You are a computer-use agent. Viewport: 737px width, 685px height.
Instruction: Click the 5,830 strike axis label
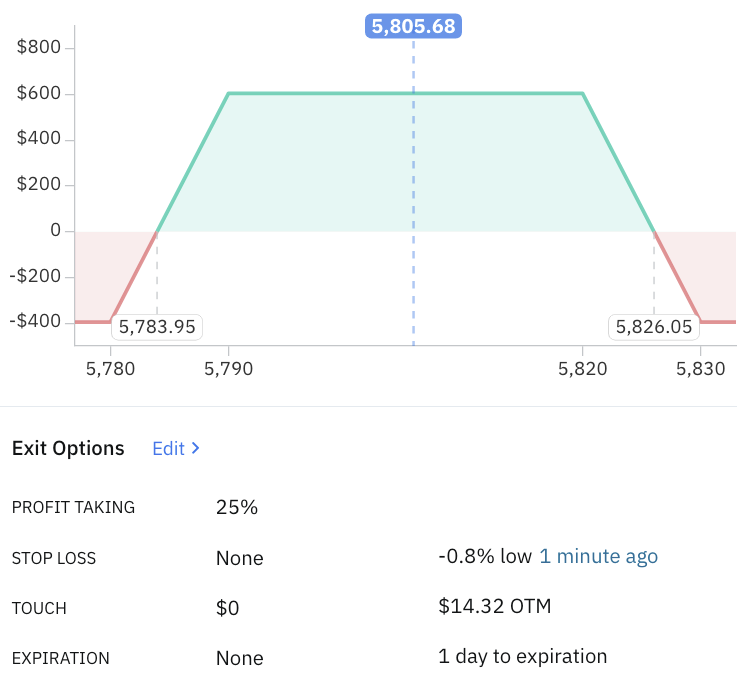pos(701,369)
